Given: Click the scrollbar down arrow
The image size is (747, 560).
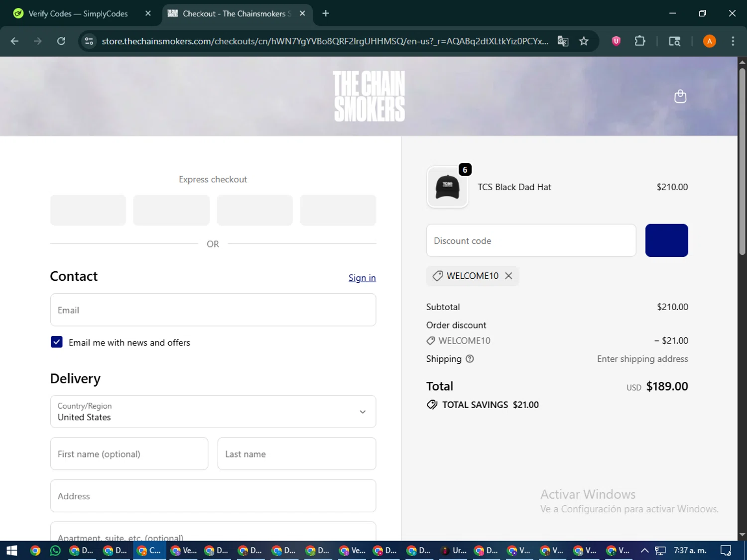Looking at the screenshot, I should click(x=742, y=535).
